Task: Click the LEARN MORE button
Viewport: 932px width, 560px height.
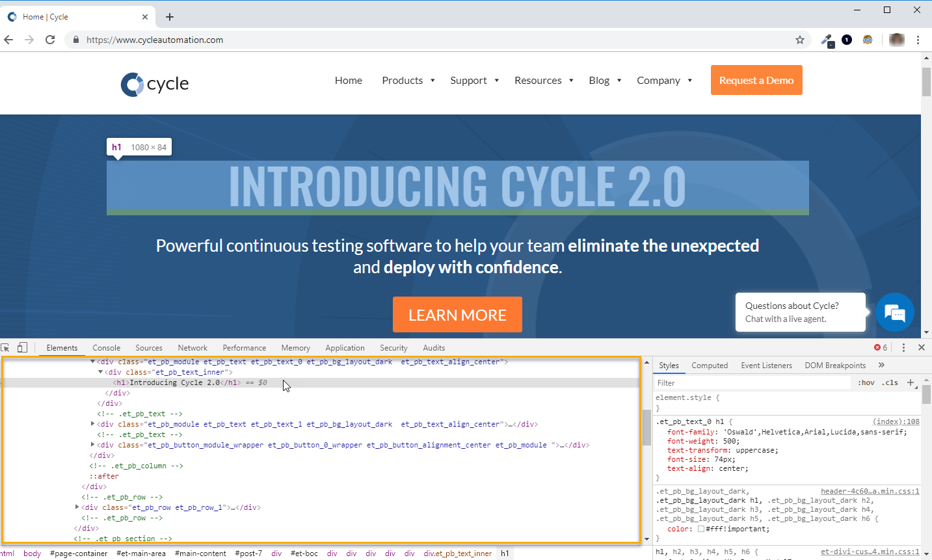Action: click(x=457, y=314)
